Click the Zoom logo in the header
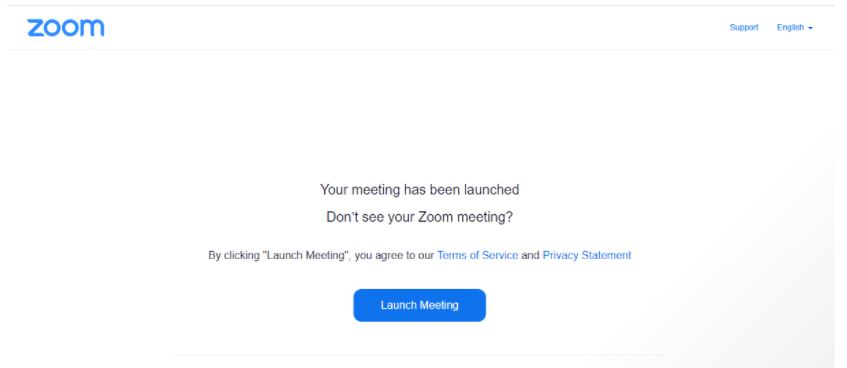Image resolution: width=847 pixels, height=368 pixels. pos(66,28)
